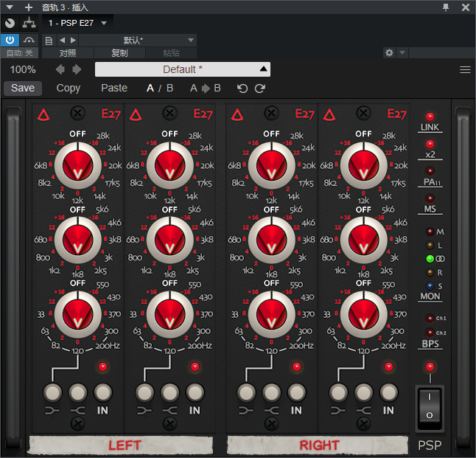Click the undo arrow icon
The width and height of the screenshot is (476, 458).
(242, 89)
